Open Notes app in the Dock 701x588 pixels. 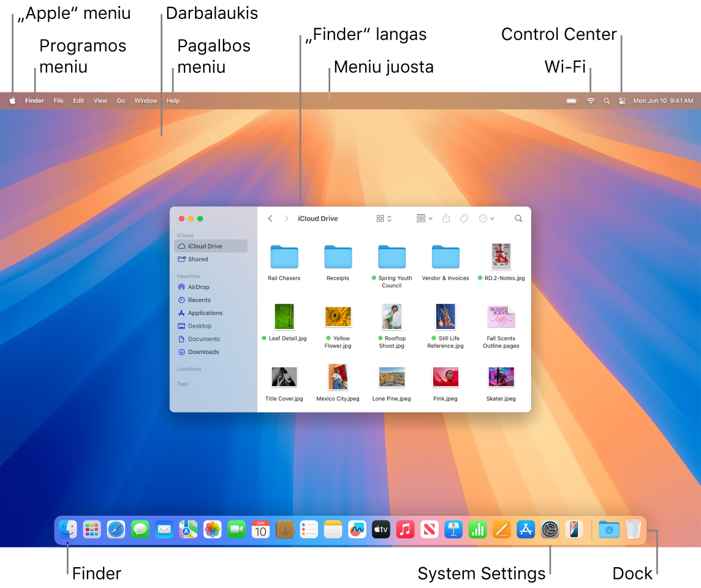[333, 530]
